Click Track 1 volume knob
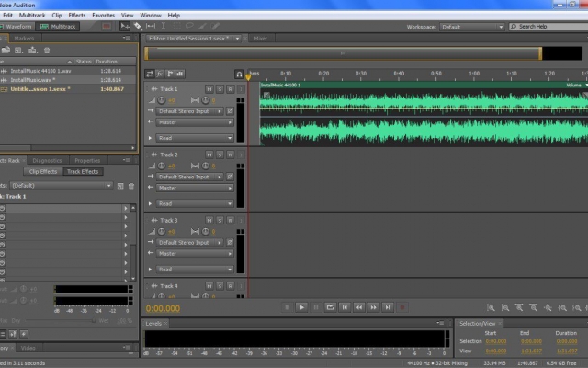This screenshot has width=588, height=368. (162, 100)
